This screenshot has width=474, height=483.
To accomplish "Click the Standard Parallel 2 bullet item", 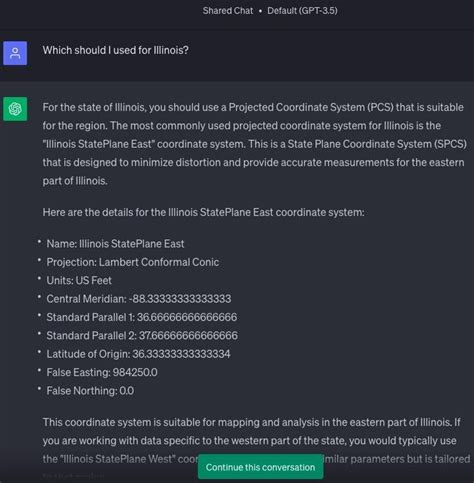I will (142, 335).
